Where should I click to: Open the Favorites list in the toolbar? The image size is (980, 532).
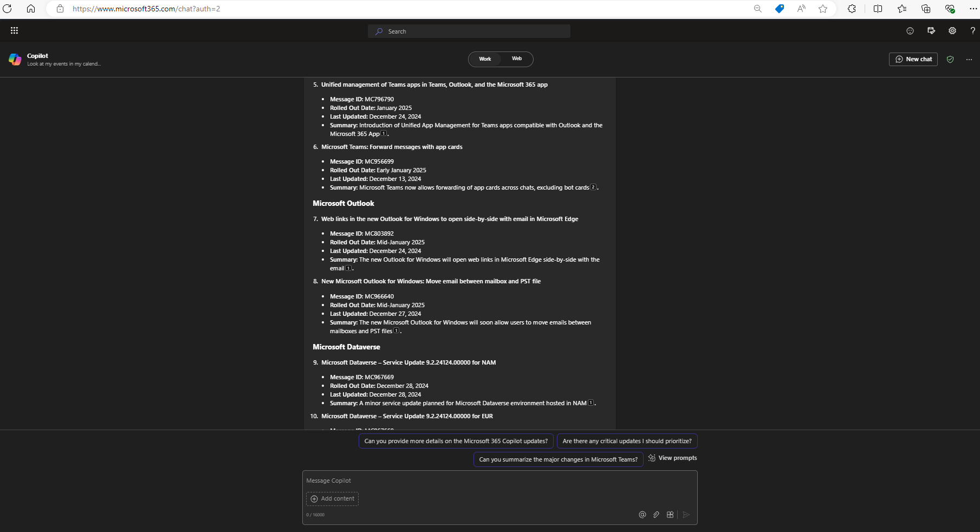coord(902,9)
